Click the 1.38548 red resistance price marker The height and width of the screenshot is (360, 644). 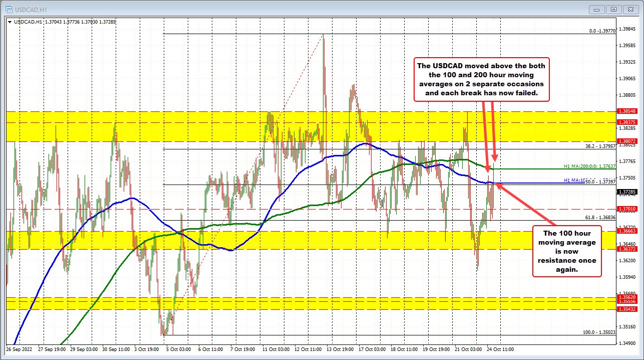[628, 111]
